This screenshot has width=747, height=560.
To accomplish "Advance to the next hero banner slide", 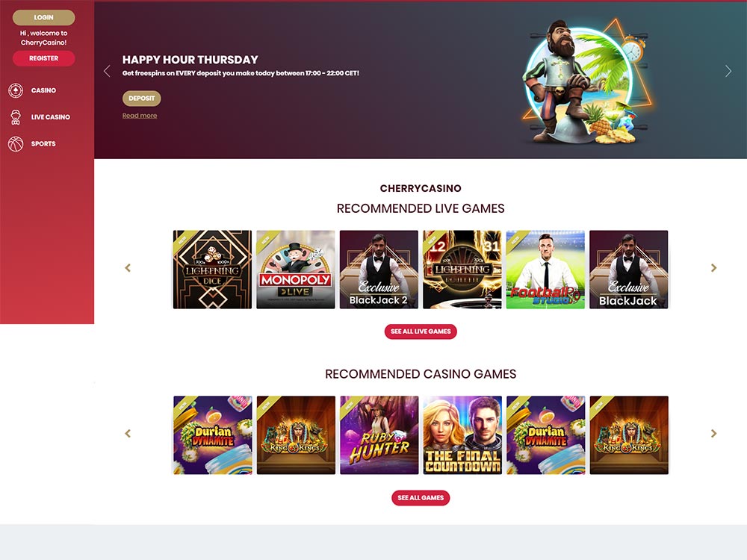I will click(x=728, y=72).
